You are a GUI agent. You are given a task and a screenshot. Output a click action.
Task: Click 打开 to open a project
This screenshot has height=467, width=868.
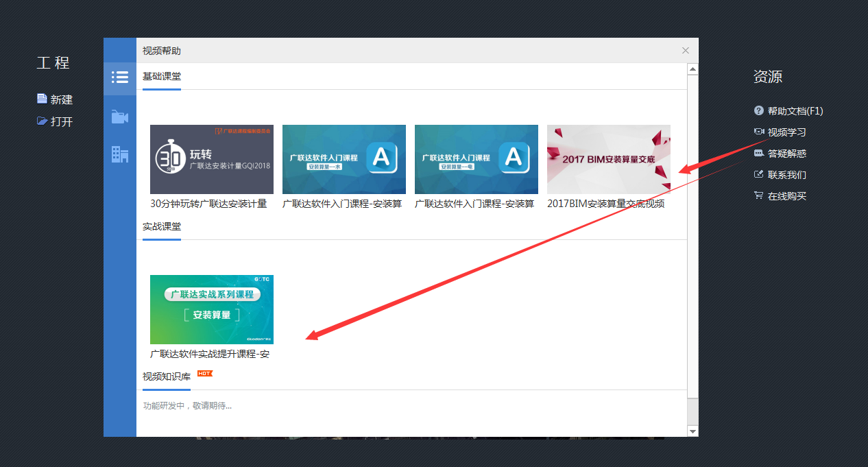[x=62, y=122]
